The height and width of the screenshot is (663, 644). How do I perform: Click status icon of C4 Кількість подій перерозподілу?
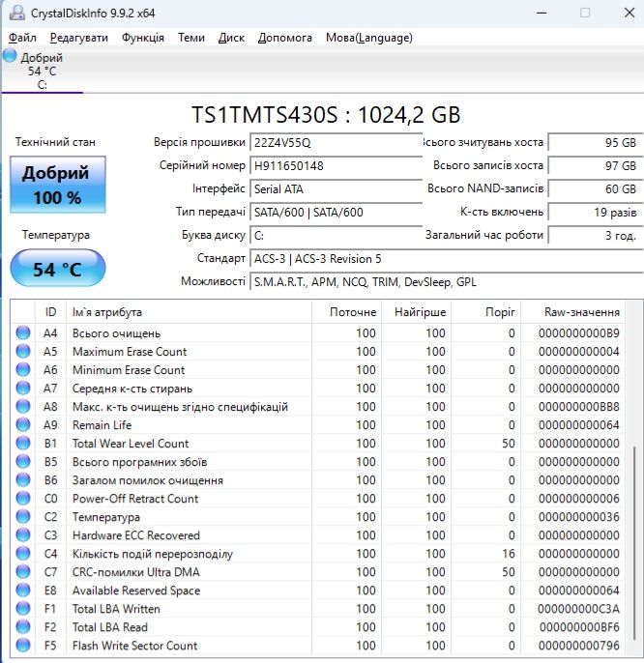pos(23,554)
